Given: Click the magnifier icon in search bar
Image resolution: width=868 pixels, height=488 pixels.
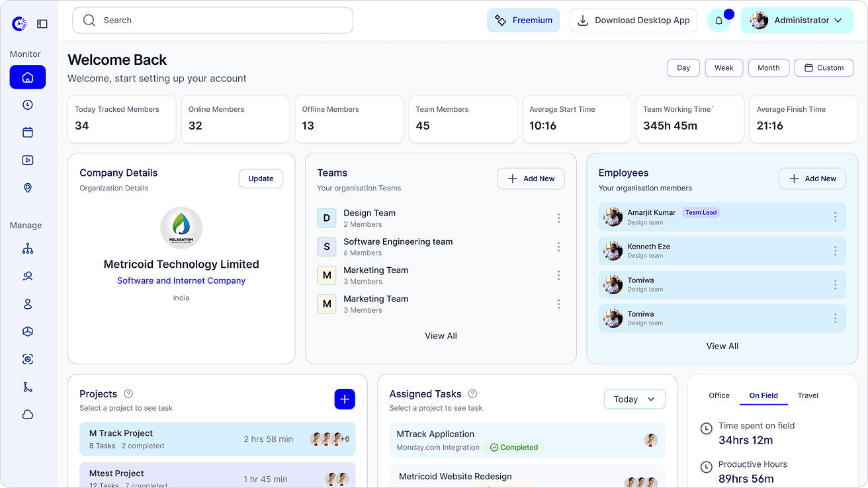Looking at the screenshot, I should (89, 20).
